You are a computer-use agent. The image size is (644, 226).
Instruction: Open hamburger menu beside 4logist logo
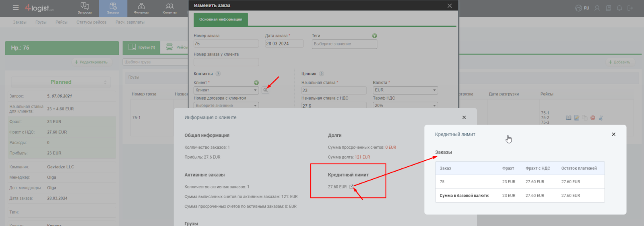pyautogui.click(x=16, y=8)
